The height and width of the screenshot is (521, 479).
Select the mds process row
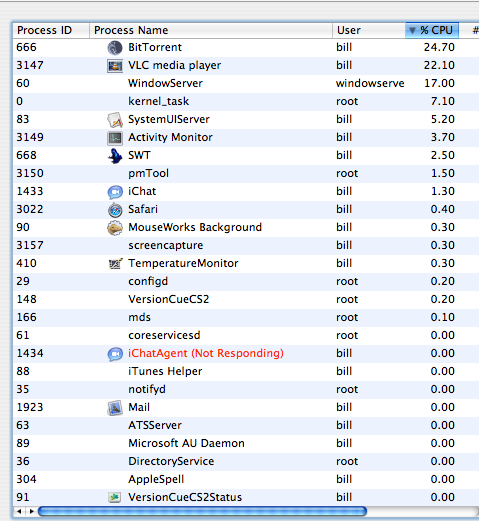click(246, 317)
